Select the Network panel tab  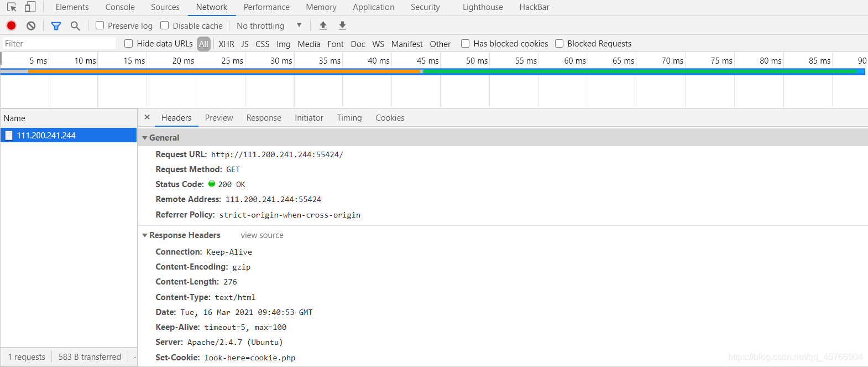point(212,7)
